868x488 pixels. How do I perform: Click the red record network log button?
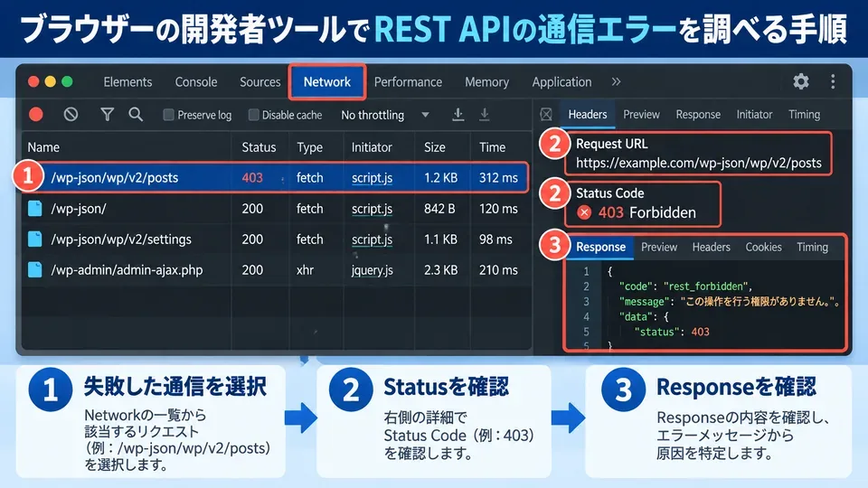(x=36, y=115)
